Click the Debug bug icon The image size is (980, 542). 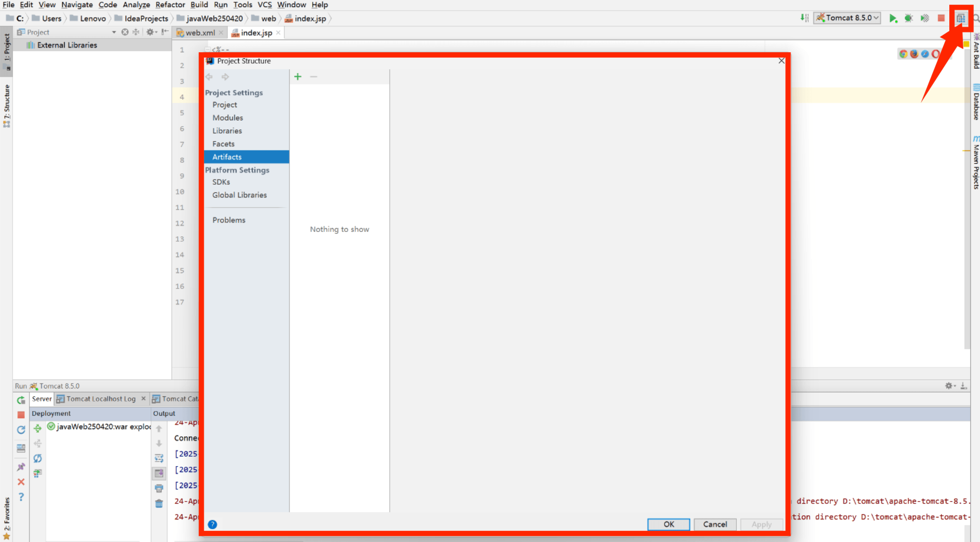[x=909, y=18]
